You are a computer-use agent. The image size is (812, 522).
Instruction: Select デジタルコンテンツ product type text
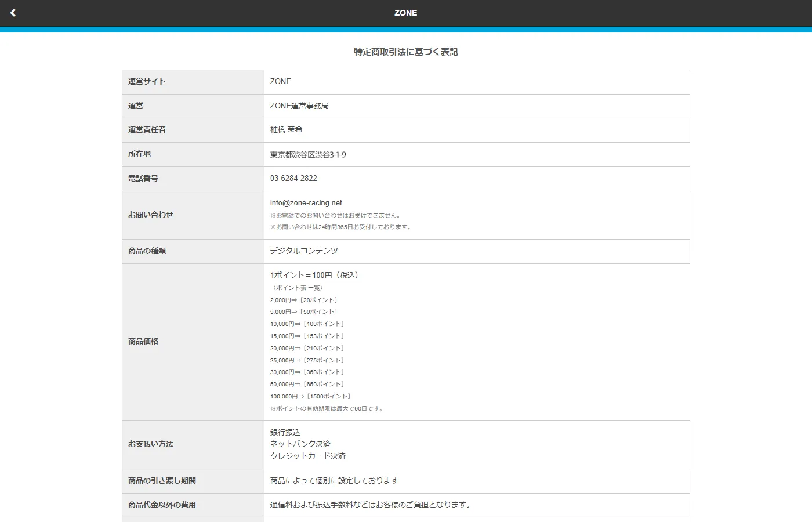tap(304, 251)
